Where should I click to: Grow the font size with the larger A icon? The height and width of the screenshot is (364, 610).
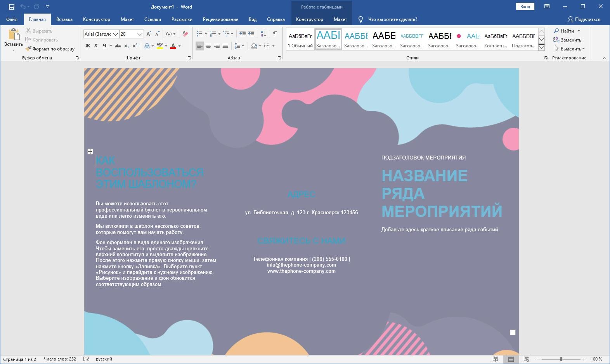(149, 34)
